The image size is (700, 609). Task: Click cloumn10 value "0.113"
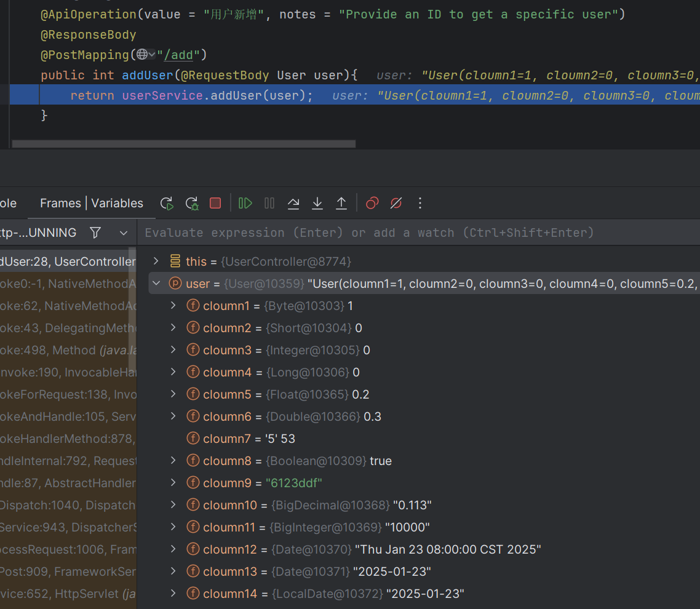412,505
